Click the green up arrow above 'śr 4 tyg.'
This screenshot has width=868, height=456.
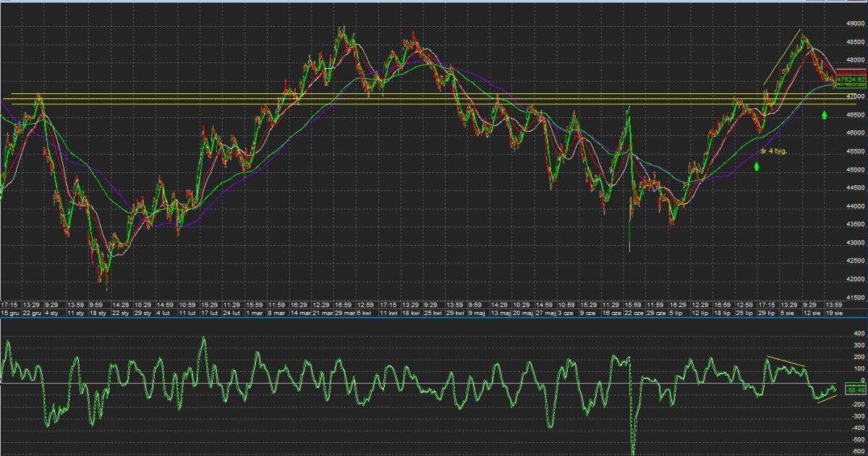[x=757, y=166]
